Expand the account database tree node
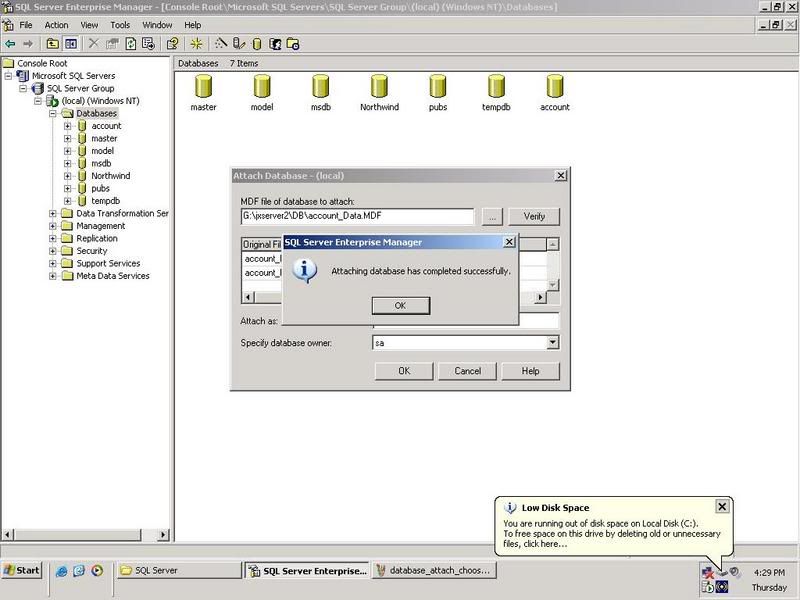The image size is (800, 600). click(67, 126)
